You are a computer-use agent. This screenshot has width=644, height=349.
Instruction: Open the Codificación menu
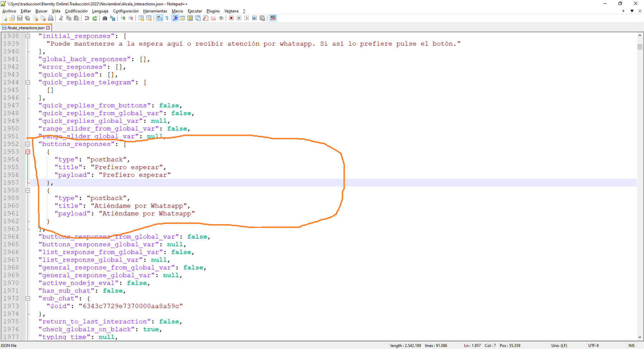(76, 11)
